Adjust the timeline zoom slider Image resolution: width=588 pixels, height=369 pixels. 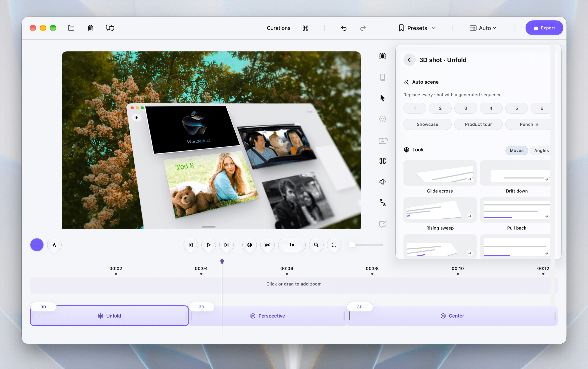tap(366, 245)
